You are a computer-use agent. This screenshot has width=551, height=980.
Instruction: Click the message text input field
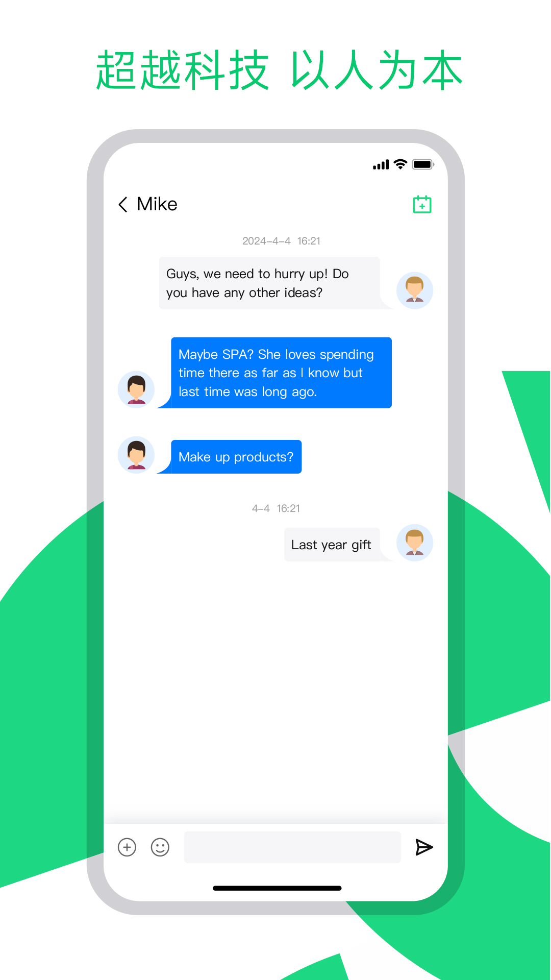click(292, 847)
